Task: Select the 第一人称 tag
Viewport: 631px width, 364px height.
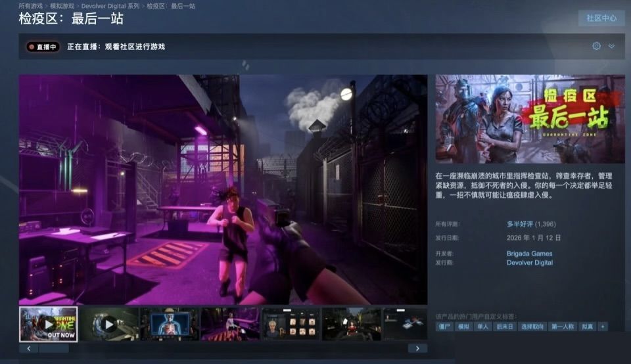Action: (x=563, y=327)
